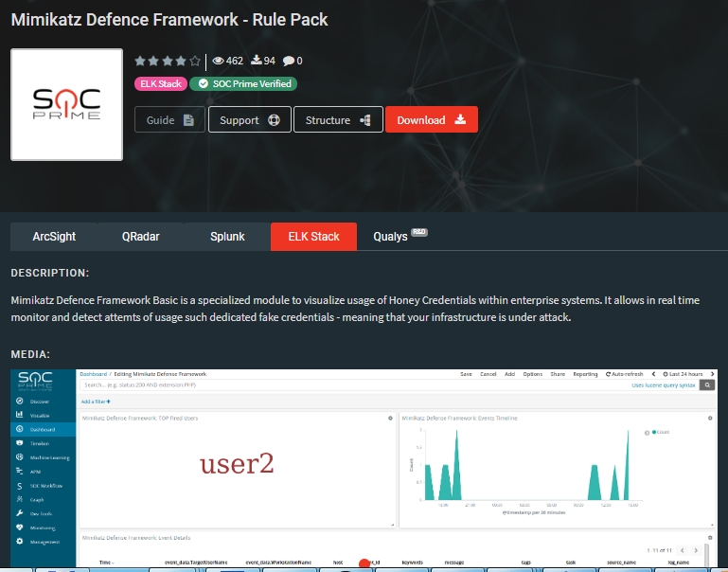
Task: Click the SOC Prime logo in Kibana sidebar
Action: coord(35,381)
